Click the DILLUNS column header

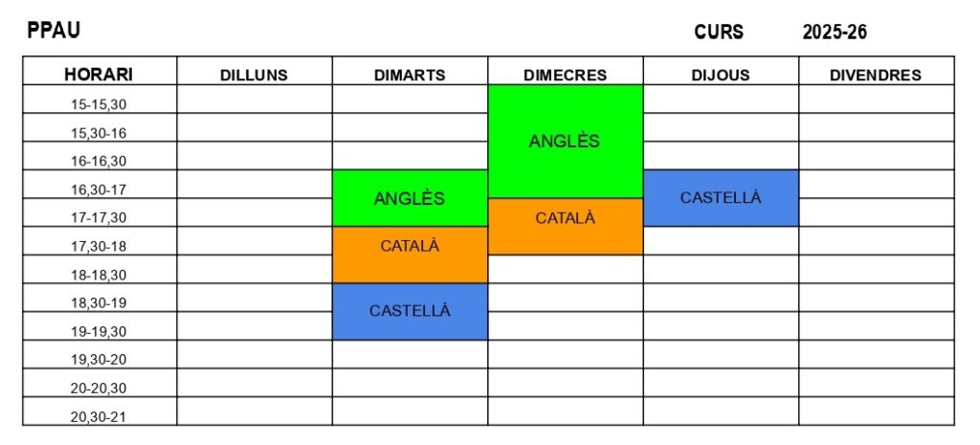tap(254, 75)
